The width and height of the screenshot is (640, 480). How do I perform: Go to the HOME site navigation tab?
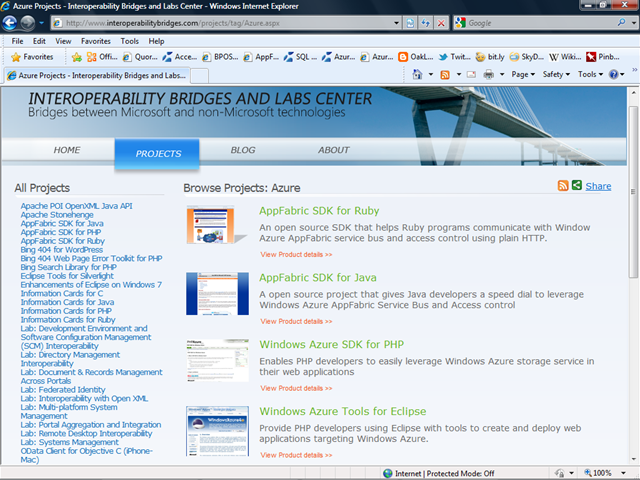[x=67, y=150]
